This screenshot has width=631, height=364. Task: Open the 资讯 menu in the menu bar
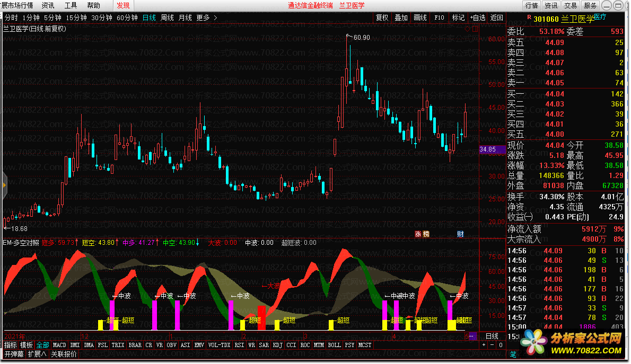pos(48,6)
